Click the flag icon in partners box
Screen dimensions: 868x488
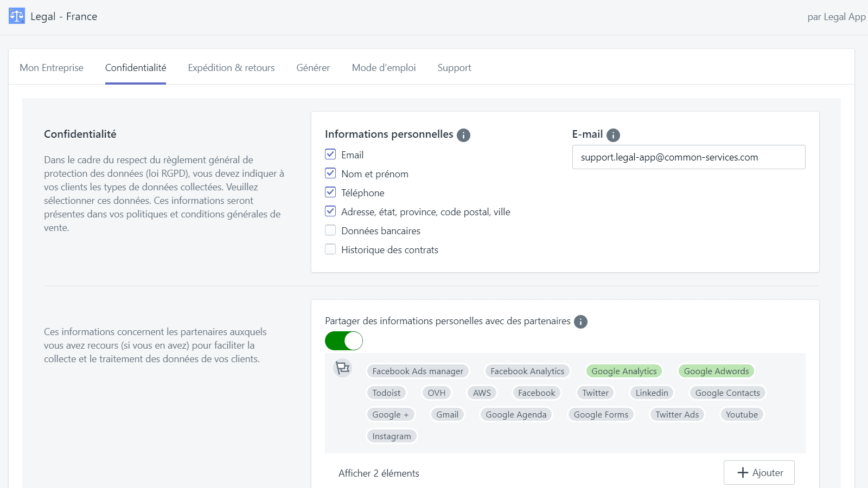[x=343, y=368]
